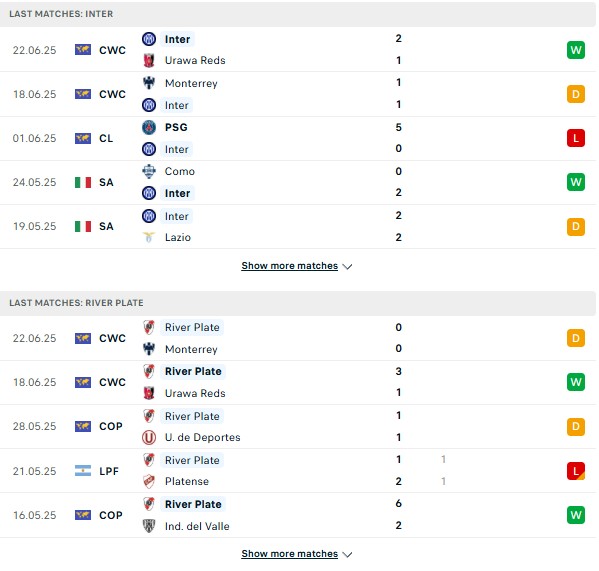Click the Lazio eagle crest icon

149,237
